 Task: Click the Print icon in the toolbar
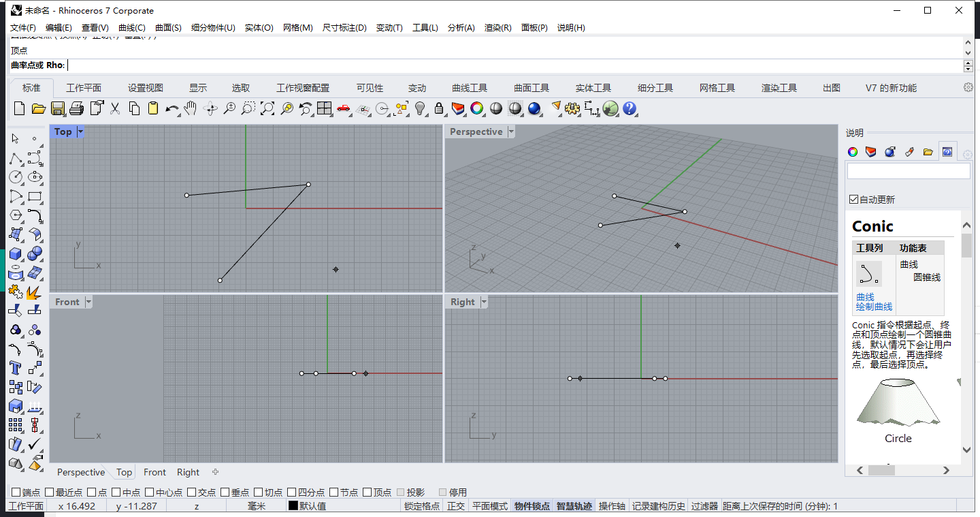76,108
